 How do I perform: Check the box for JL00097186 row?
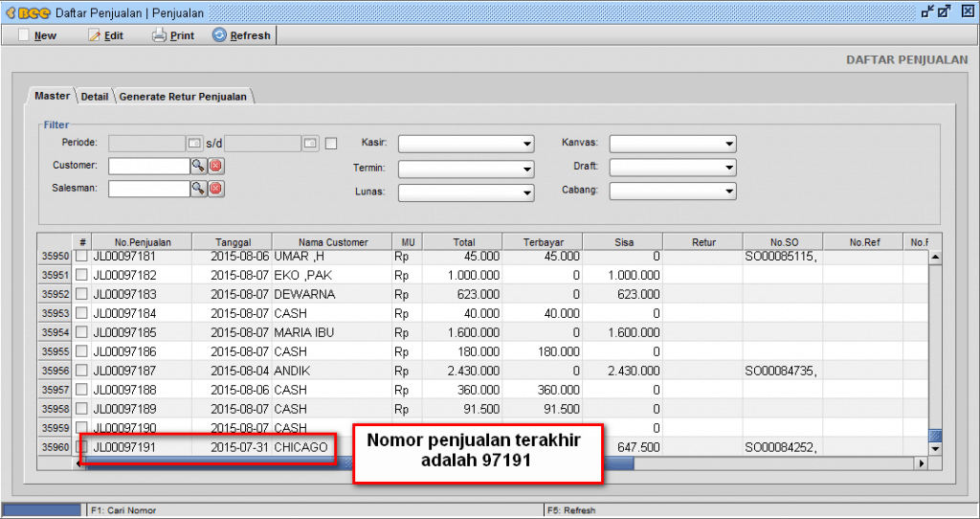[x=82, y=351]
